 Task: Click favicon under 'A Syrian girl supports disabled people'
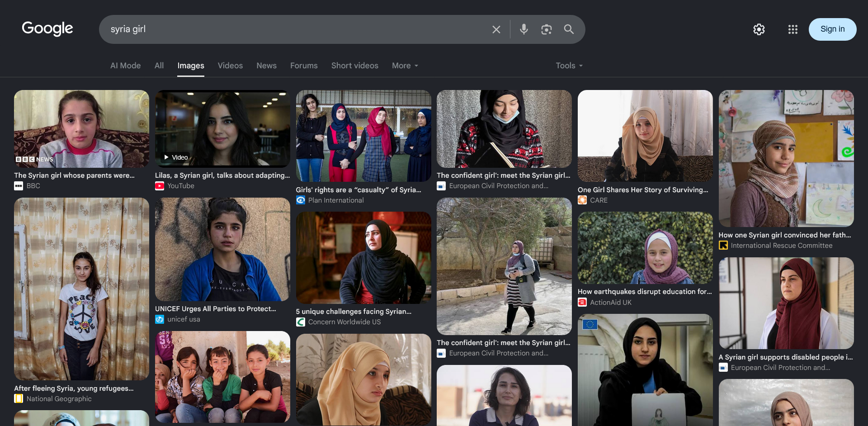pyautogui.click(x=723, y=368)
